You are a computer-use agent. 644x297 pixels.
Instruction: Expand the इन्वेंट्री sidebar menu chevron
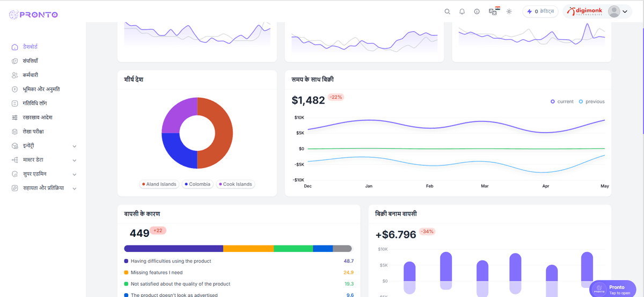pyautogui.click(x=75, y=146)
